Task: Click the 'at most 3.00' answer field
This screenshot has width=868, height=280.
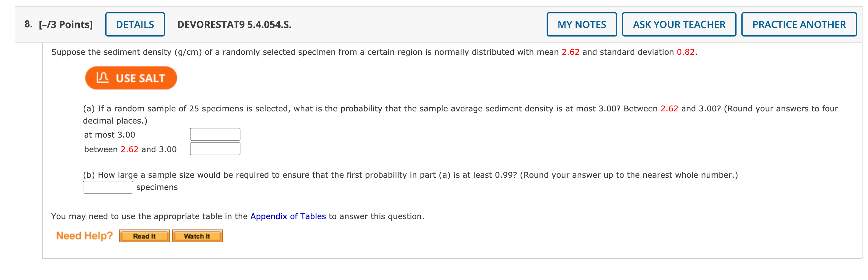Action: click(x=215, y=134)
